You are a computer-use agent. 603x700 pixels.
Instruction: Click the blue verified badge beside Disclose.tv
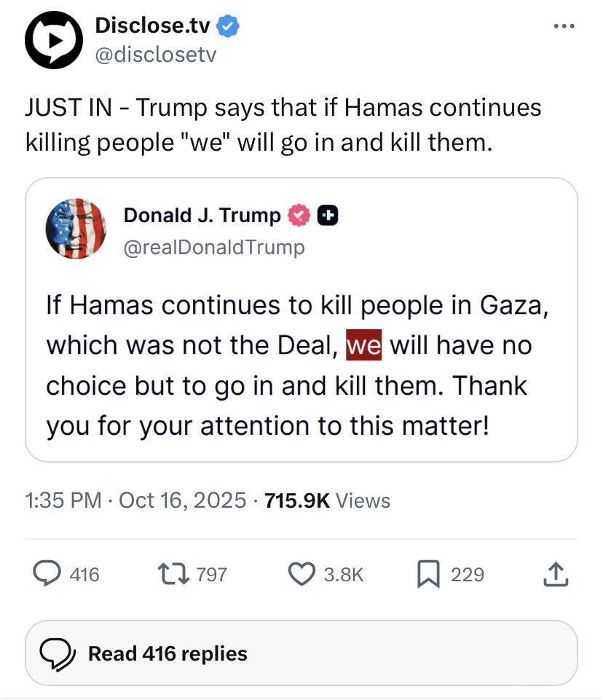[229, 27]
